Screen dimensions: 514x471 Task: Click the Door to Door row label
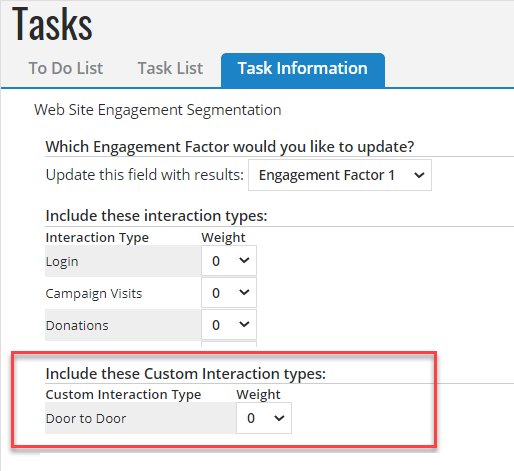tap(86, 418)
